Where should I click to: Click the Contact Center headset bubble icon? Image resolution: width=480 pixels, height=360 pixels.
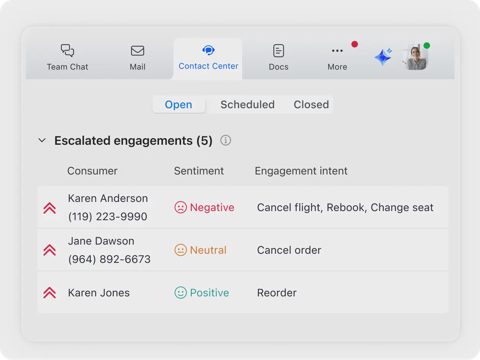[x=208, y=50]
